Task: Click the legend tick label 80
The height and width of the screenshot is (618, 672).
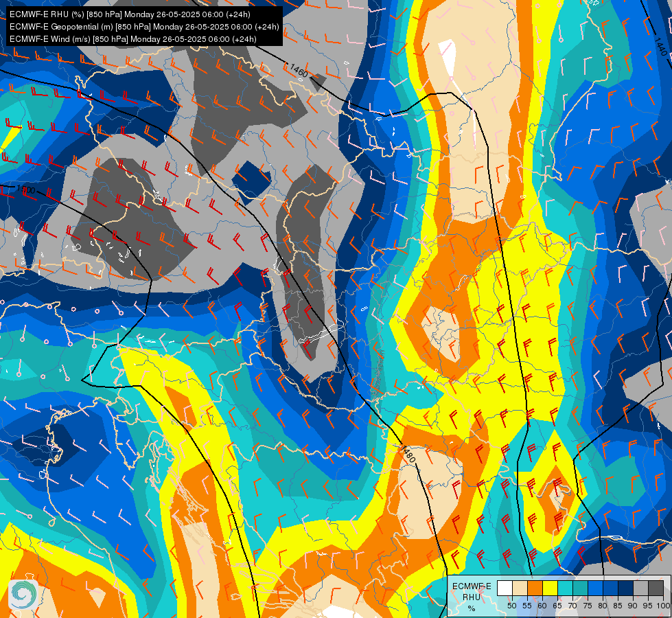Action: [x=603, y=606]
